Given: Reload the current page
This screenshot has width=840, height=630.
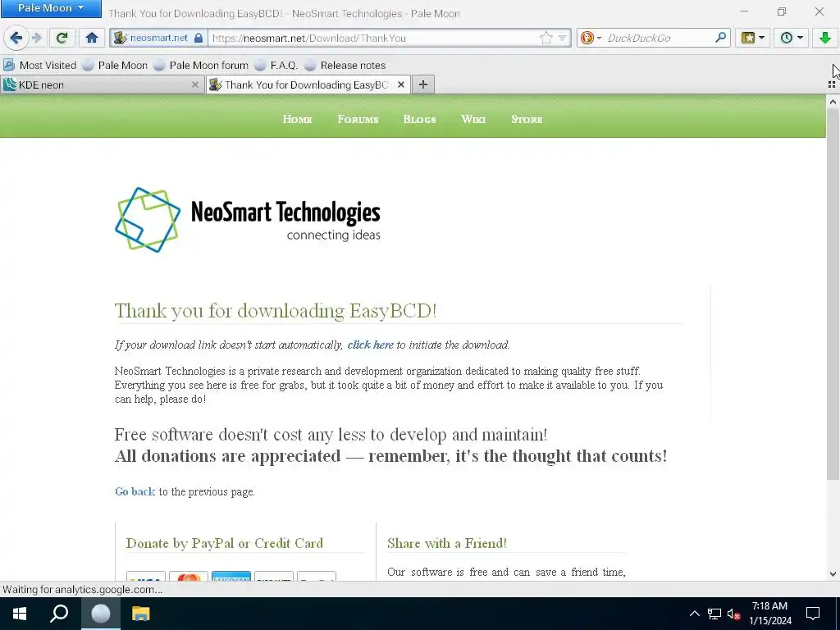Looking at the screenshot, I should tap(62, 38).
